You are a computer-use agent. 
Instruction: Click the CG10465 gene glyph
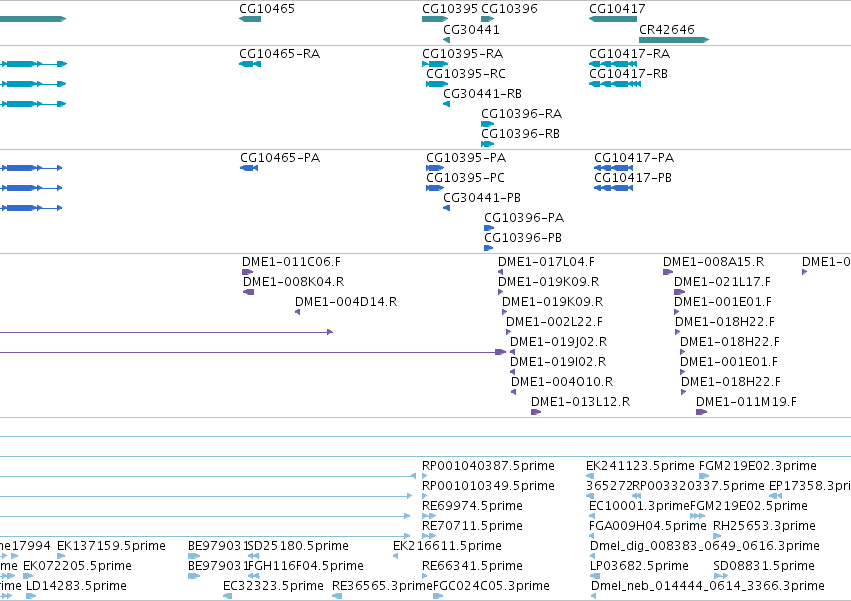pyautogui.click(x=250, y=19)
